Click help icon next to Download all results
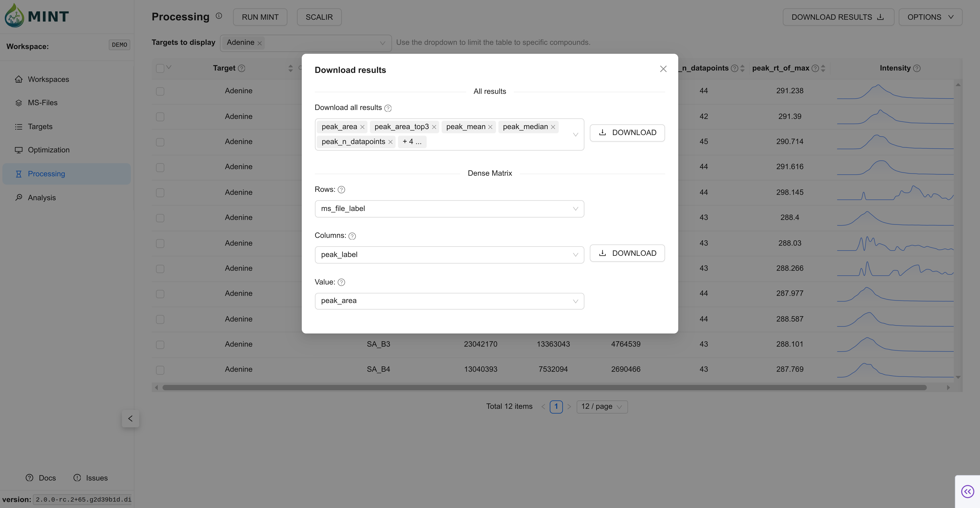980x508 pixels. pyautogui.click(x=388, y=108)
